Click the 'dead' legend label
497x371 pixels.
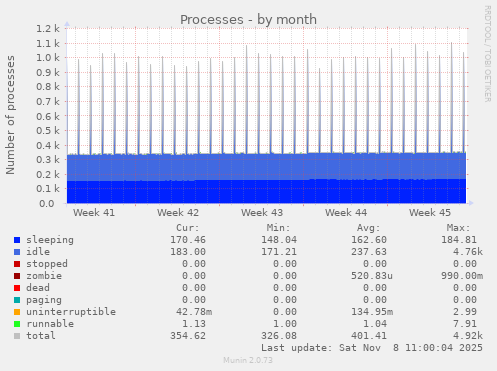(x=38, y=288)
